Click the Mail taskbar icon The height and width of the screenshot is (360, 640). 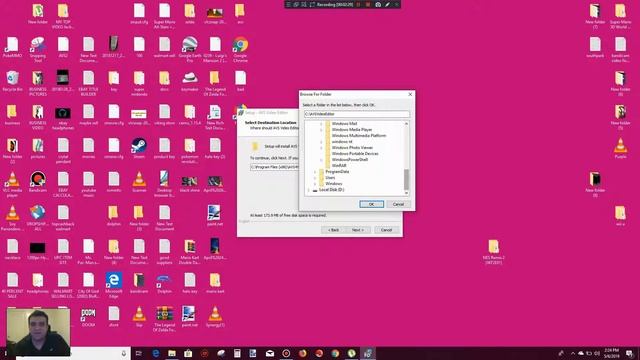(270, 353)
